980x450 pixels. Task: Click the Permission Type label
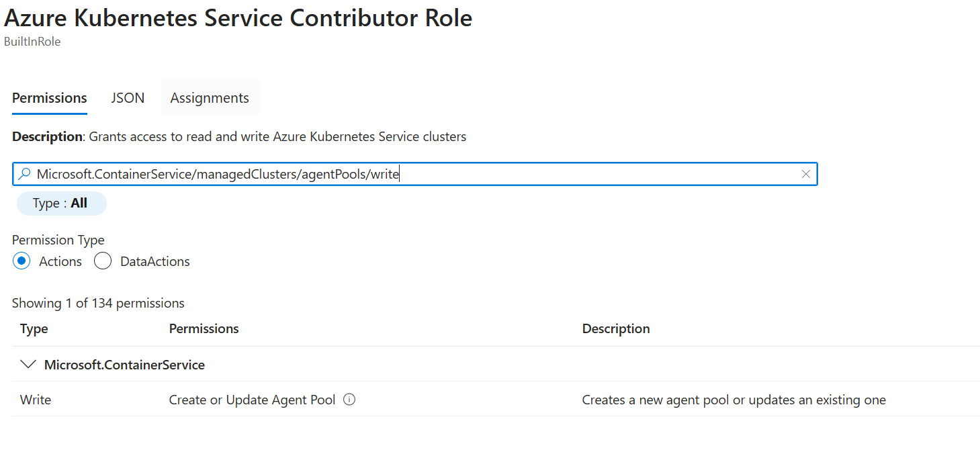58,240
